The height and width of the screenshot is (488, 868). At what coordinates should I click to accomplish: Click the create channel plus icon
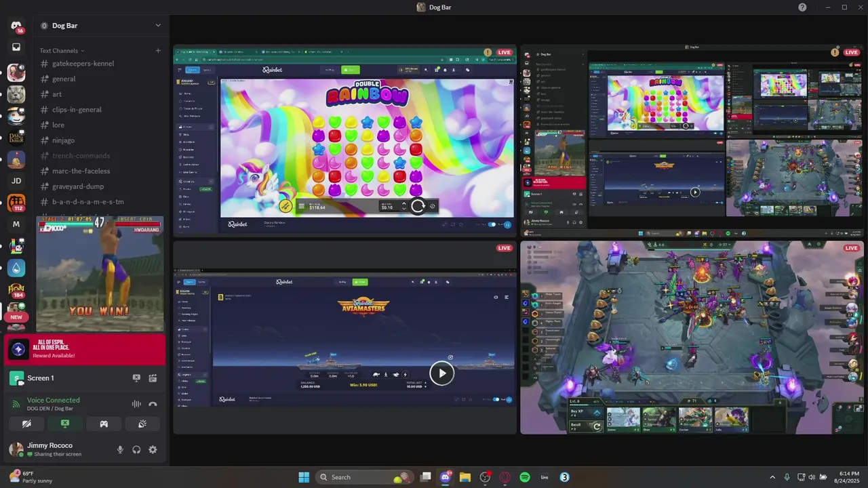pos(158,51)
